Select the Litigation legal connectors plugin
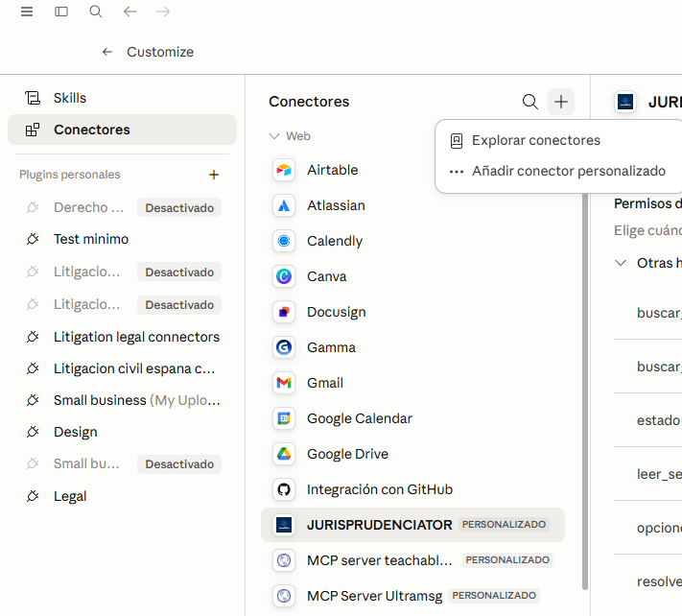This screenshot has width=682, height=616. (122, 337)
